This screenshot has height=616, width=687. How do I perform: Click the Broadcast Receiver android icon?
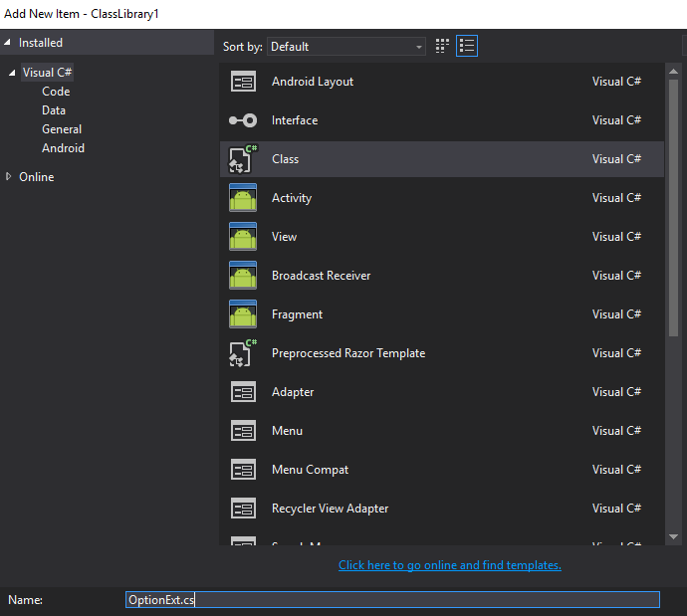point(243,276)
